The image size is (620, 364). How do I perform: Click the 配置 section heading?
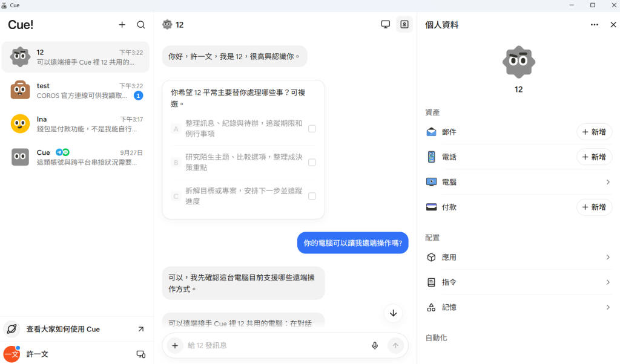tap(432, 237)
